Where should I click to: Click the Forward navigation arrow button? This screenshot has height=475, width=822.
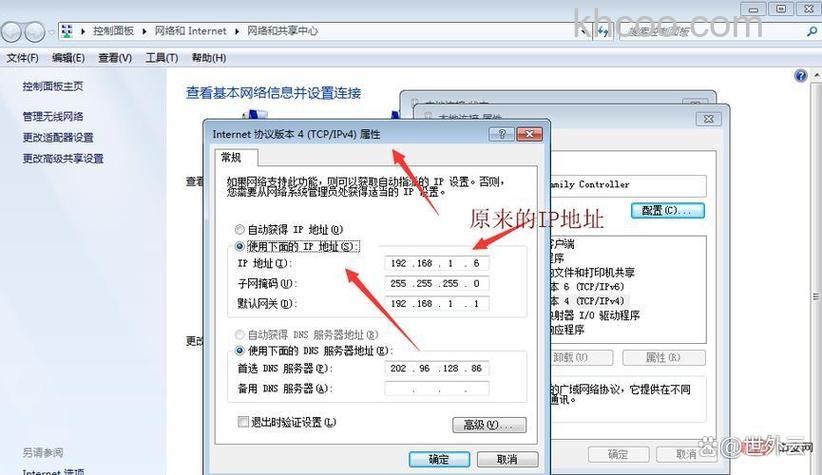click(35, 32)
